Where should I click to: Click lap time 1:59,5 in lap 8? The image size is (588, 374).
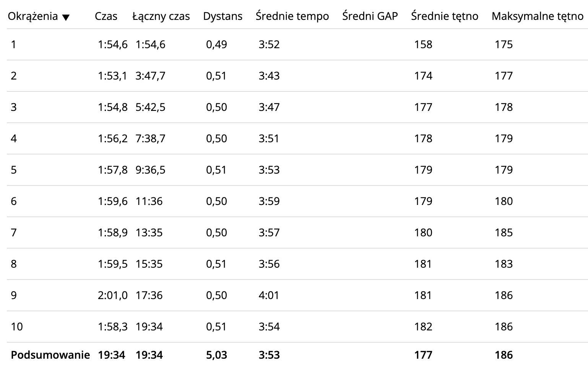pyautogui.click(x=112, y=264)
